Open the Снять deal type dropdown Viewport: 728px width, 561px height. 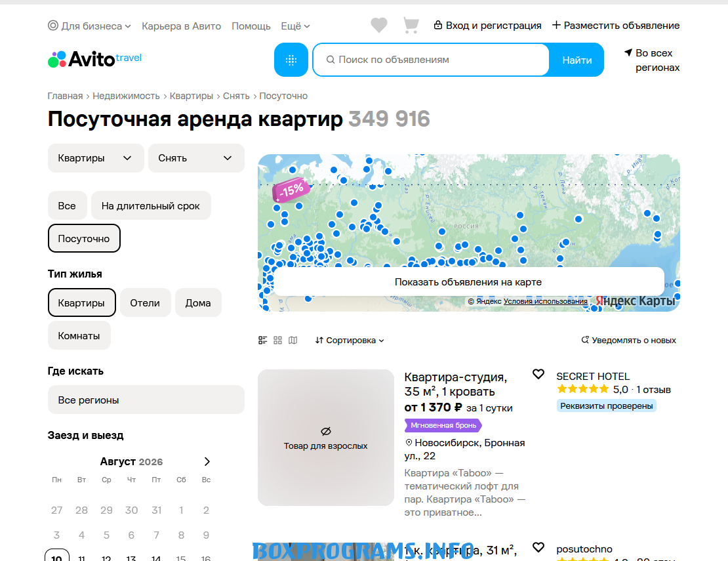196,158
